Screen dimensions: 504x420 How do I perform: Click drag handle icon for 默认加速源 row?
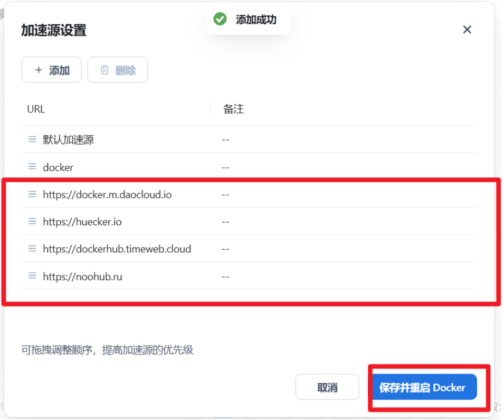pos(32,140)
